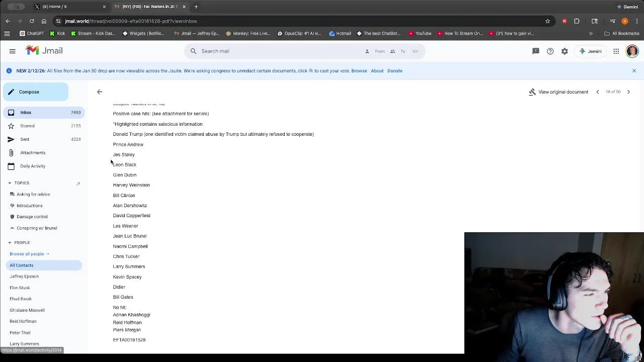Open Gemini in browser title bar
The image size is (644, 362).
coord(627,7)
